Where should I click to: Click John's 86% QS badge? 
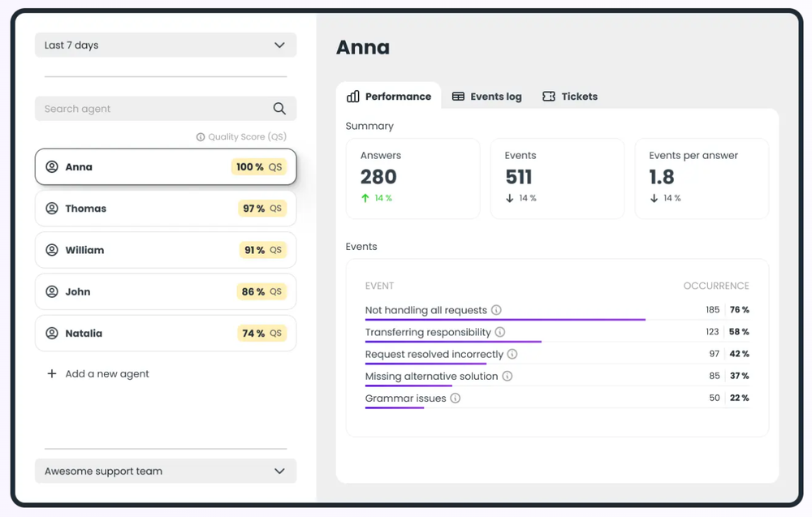pyautogui.click(x=261, y=292)
